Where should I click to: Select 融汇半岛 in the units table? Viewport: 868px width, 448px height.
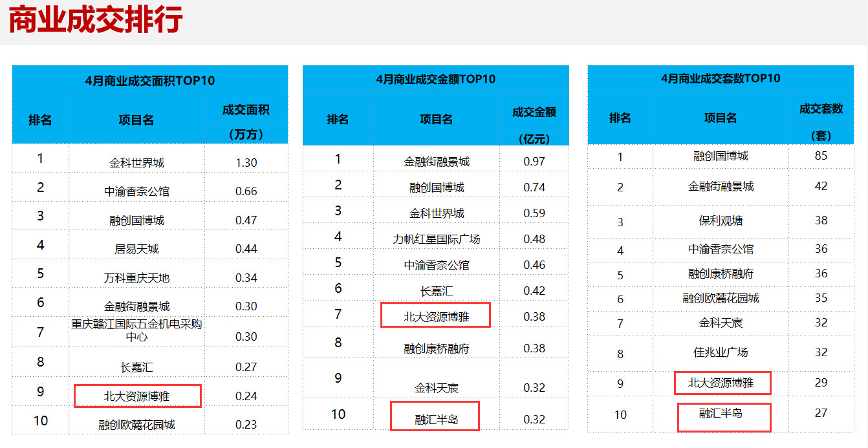pyautogui.click(x=721, y=412)
